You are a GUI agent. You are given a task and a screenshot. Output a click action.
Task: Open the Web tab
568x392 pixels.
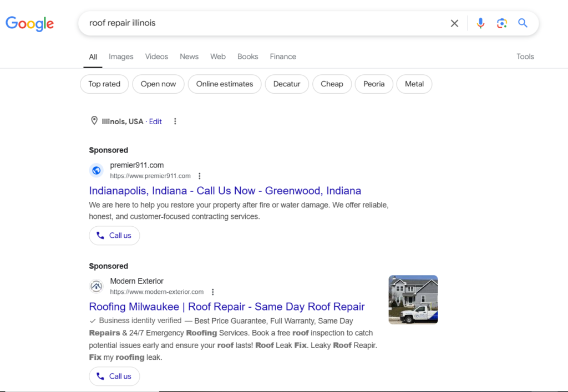218,57
